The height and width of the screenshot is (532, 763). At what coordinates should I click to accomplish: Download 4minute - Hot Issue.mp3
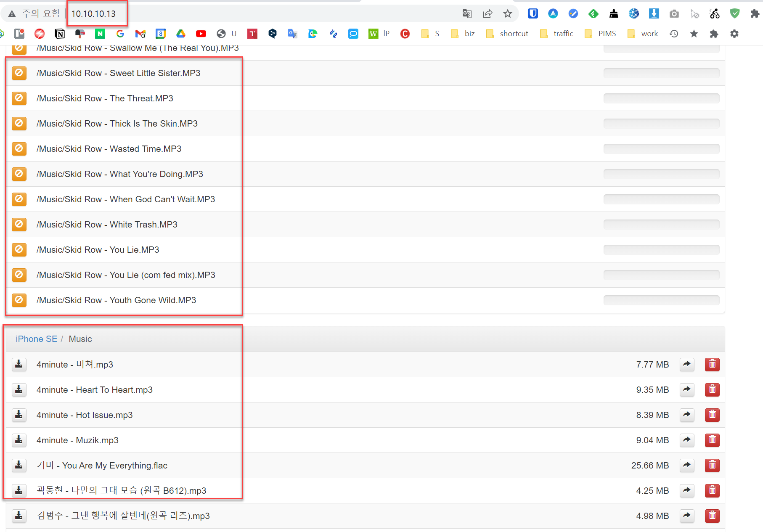coord(19,415)
